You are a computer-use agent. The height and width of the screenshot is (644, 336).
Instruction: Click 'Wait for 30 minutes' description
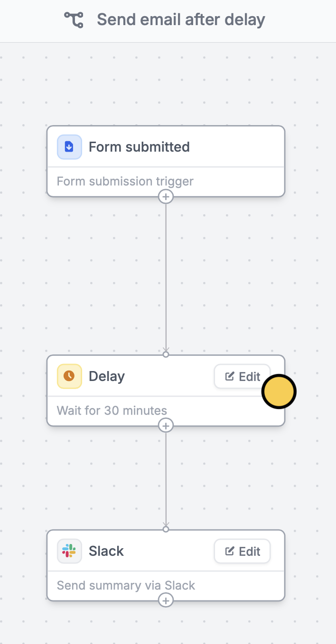[x=112, y=410]
